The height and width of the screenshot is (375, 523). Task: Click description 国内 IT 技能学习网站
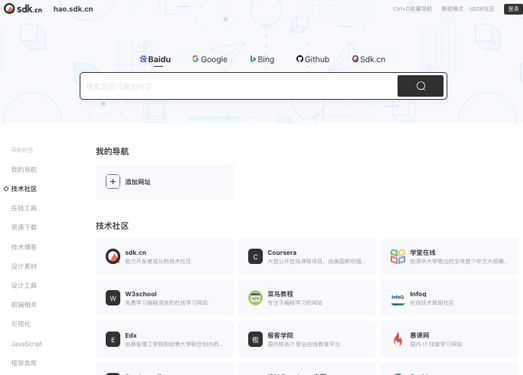coord(436,344)
